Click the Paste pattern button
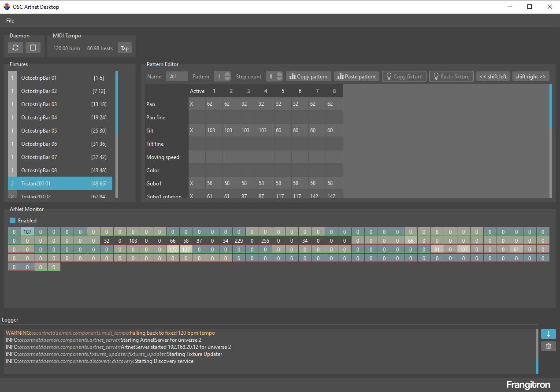The height and width of the screenshot is (392, 560). pos(356,77)
